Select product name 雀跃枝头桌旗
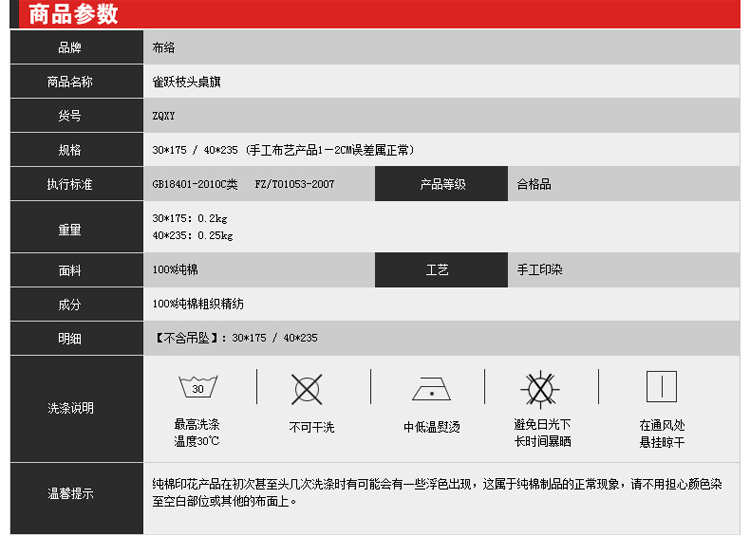This screenshot has width=750, height=536. [x=187, y=82]
